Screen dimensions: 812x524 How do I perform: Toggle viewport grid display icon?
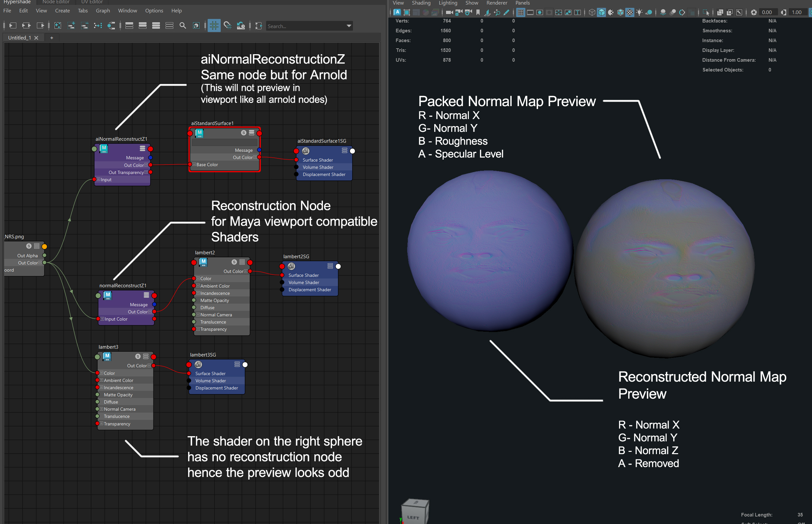click(x=520, y=12)
